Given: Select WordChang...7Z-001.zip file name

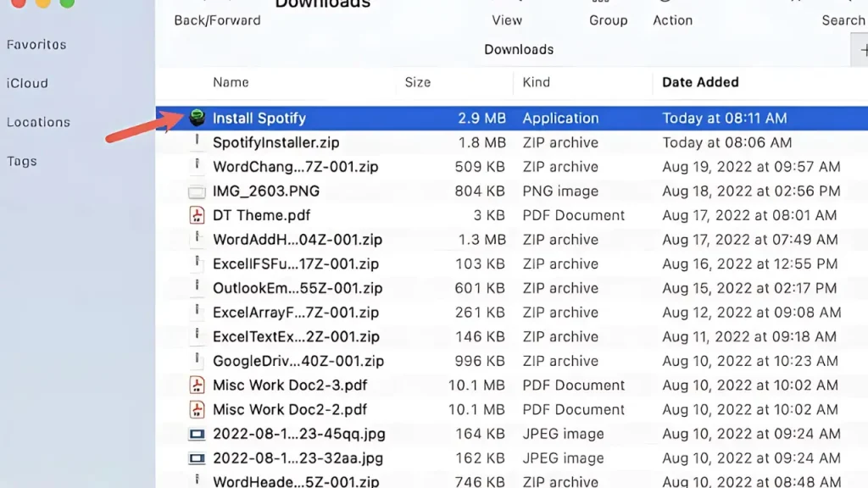Looking at the screenshot, I should coord(296,167).
